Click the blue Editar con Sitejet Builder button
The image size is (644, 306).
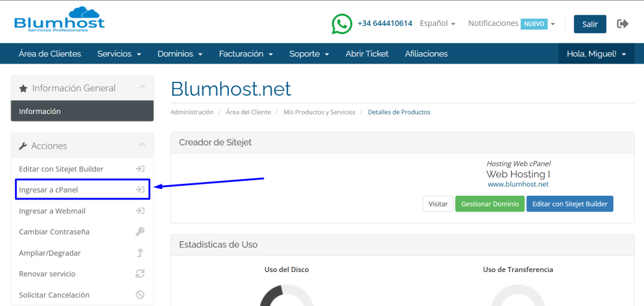570,204
